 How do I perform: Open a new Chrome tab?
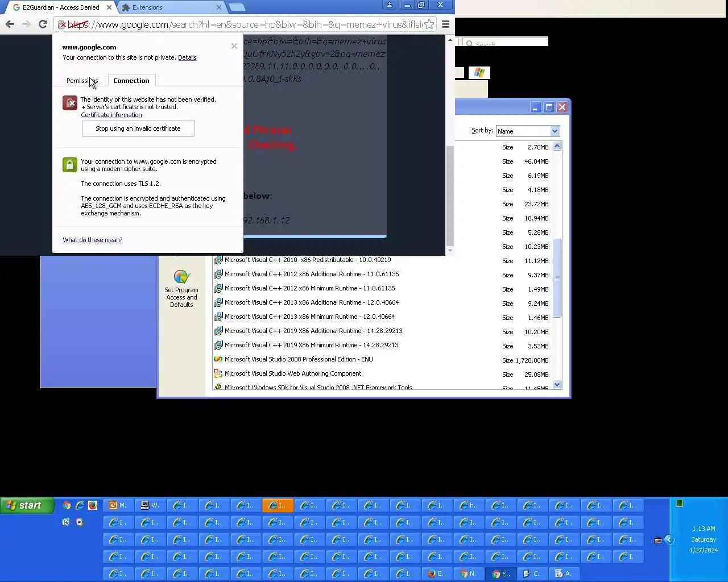click(237, 7)
